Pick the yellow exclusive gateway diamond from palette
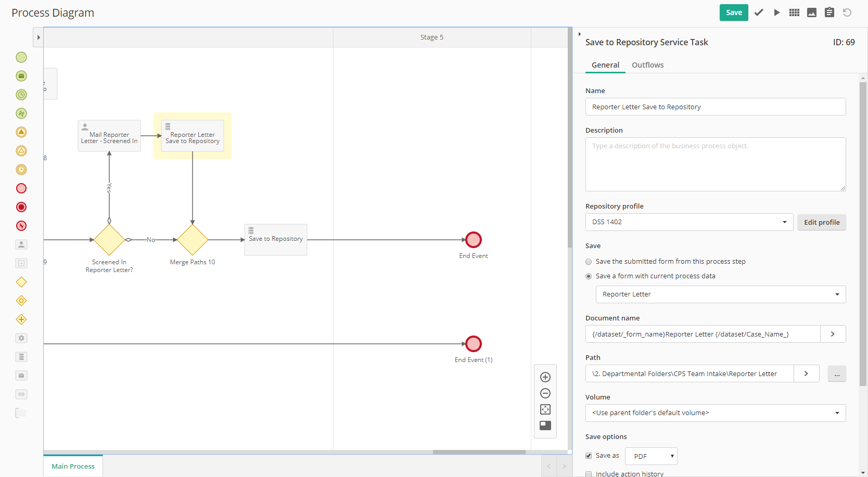 [x=21, y=282]
